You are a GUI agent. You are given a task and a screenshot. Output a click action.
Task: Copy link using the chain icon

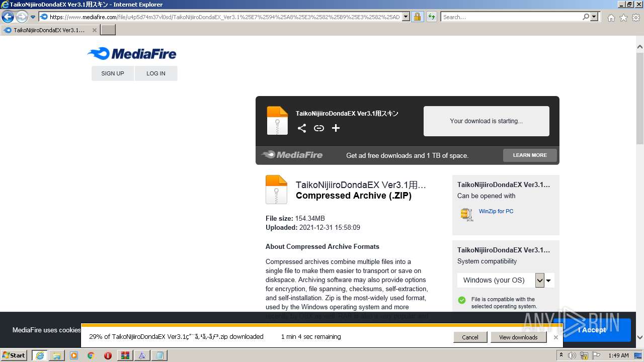coord(319,128)
